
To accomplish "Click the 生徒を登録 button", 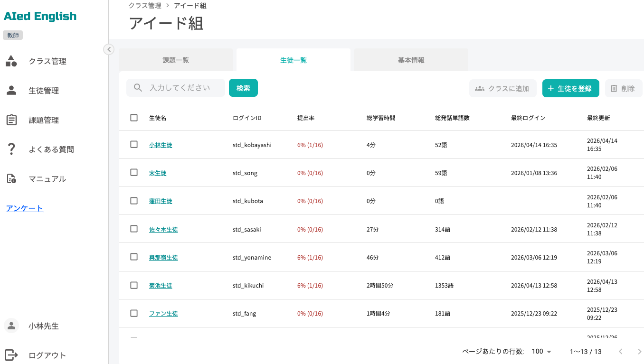I will coord(570,88).
